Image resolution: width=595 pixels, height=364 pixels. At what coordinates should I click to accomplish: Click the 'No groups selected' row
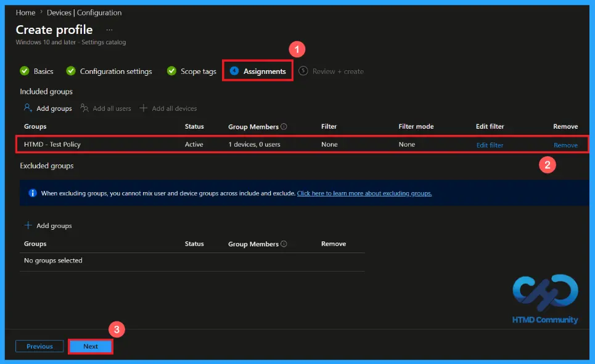[x=192, y=261]
